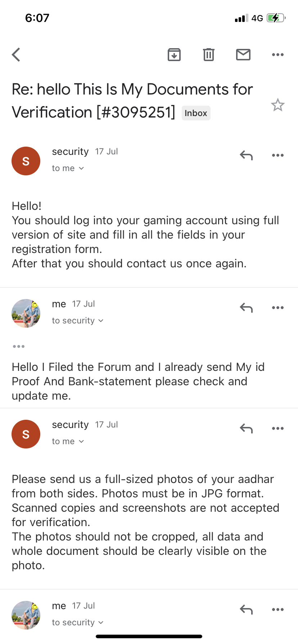The width and height of the screenshot is (298, 644).
Task: Expand 'to security' details on last message
Action: 78,622
